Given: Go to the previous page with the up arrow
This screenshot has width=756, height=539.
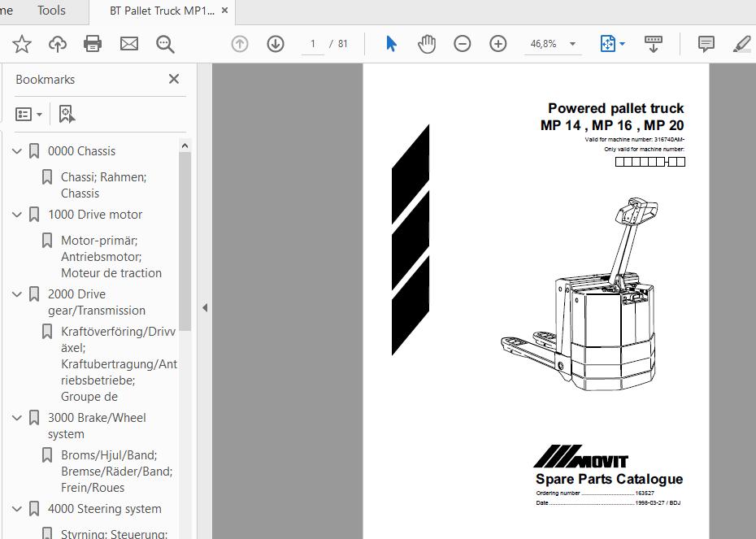Looking at the screenshot, I should [x=240, y=44].
